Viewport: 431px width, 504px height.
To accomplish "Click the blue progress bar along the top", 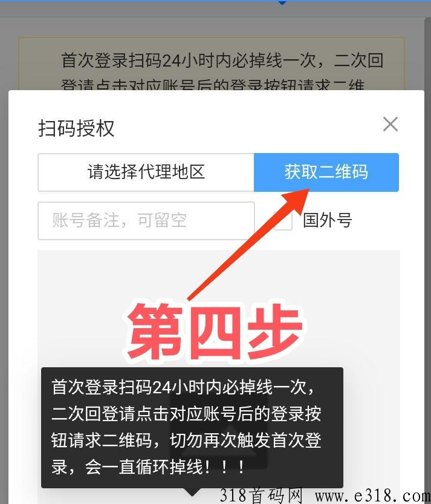I will pyautogui.click(x=215, y=1).
